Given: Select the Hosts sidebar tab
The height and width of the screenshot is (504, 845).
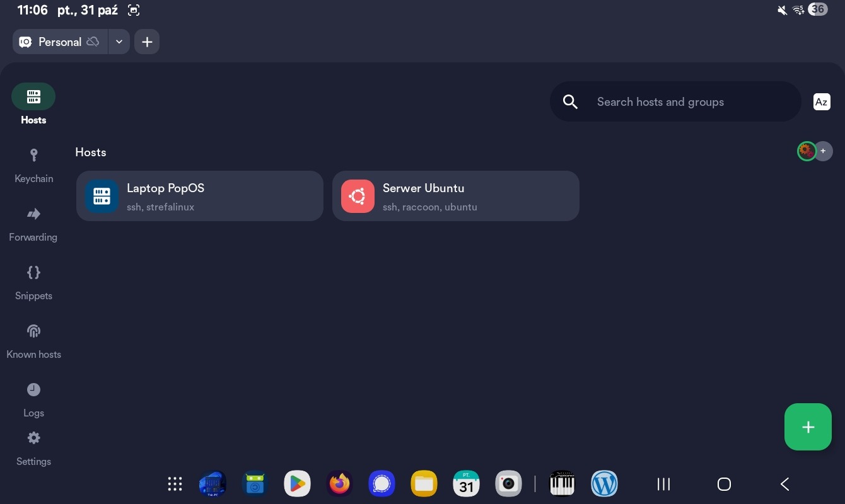Looking at the screenshot, I should [x=33, y=104].
